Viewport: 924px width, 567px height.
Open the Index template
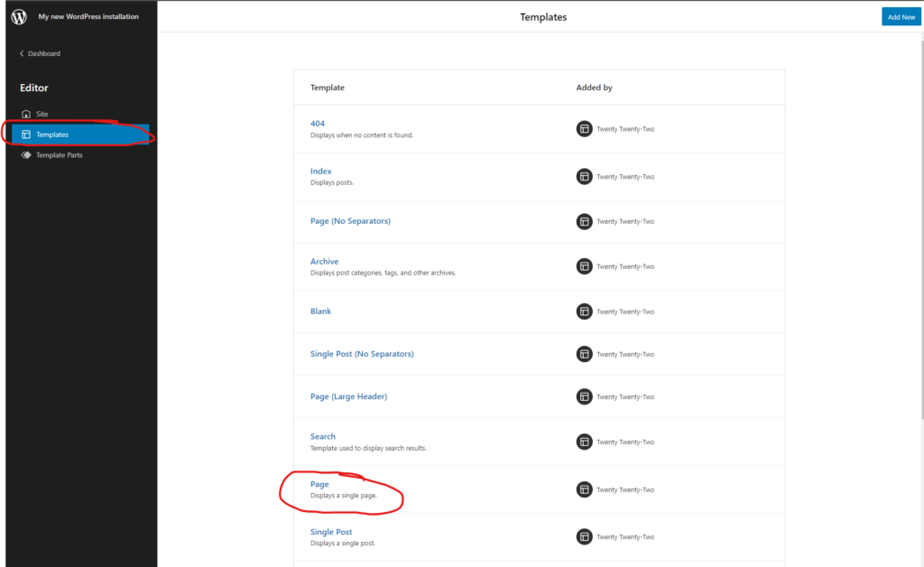point(320,171)
